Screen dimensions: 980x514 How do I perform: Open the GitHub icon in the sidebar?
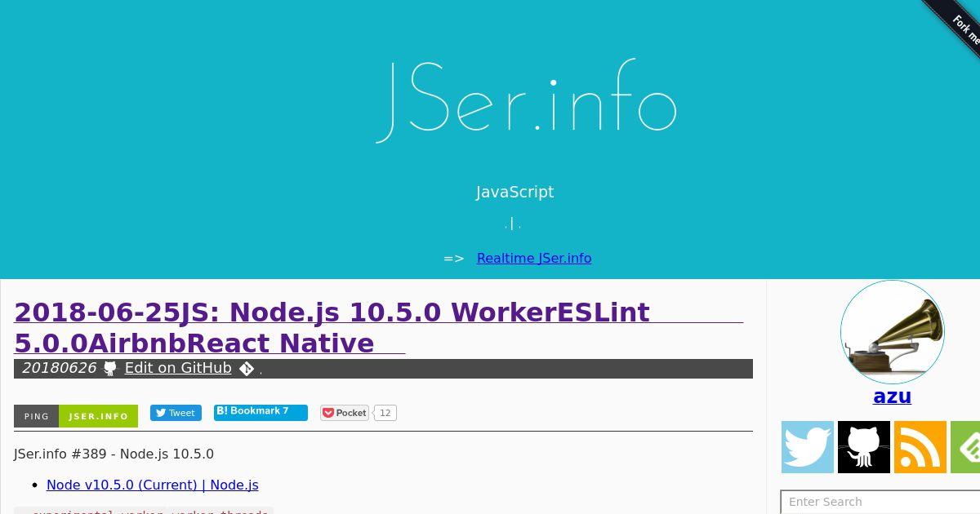864,447
